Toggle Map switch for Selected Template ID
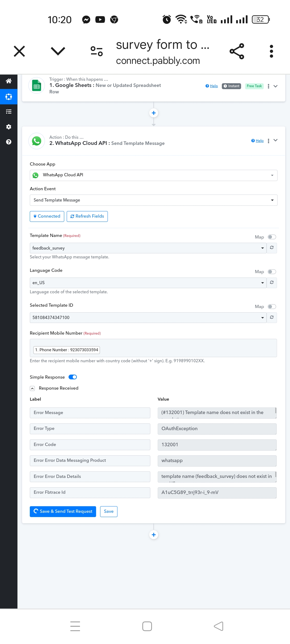This screenshot has height=644, width=290. (272, 307)
